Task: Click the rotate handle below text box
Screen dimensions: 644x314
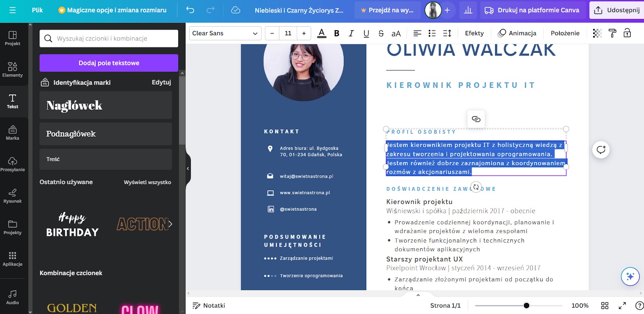Action: [x=476, y=187]
